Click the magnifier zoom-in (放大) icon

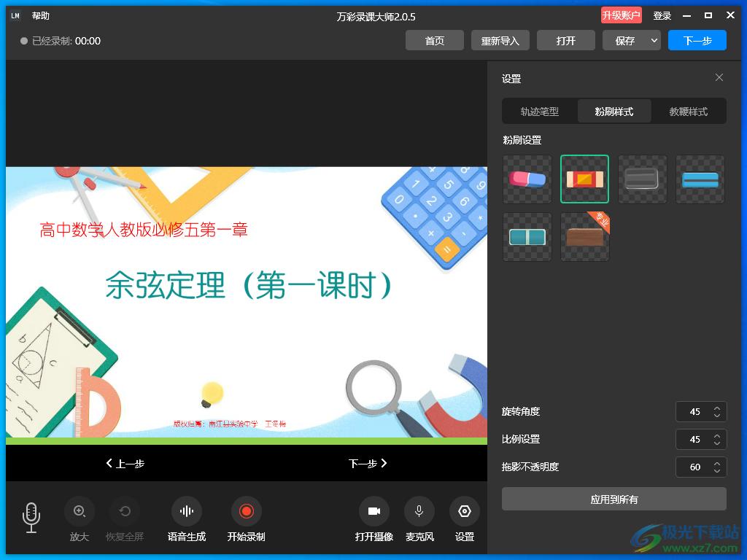tap(80, 511)
